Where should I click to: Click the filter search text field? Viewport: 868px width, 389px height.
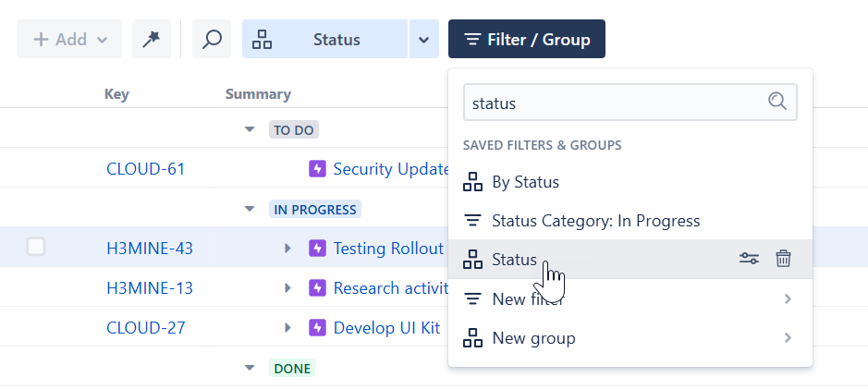(615, 103)
